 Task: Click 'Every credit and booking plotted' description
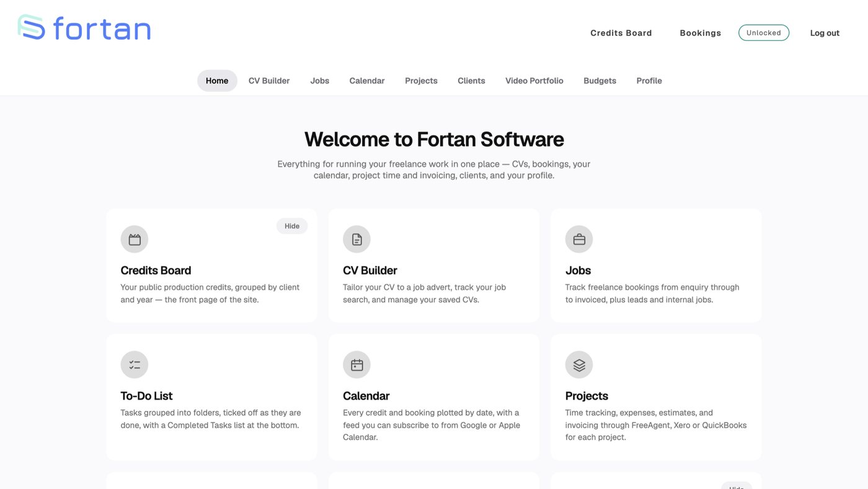point(432,425)
